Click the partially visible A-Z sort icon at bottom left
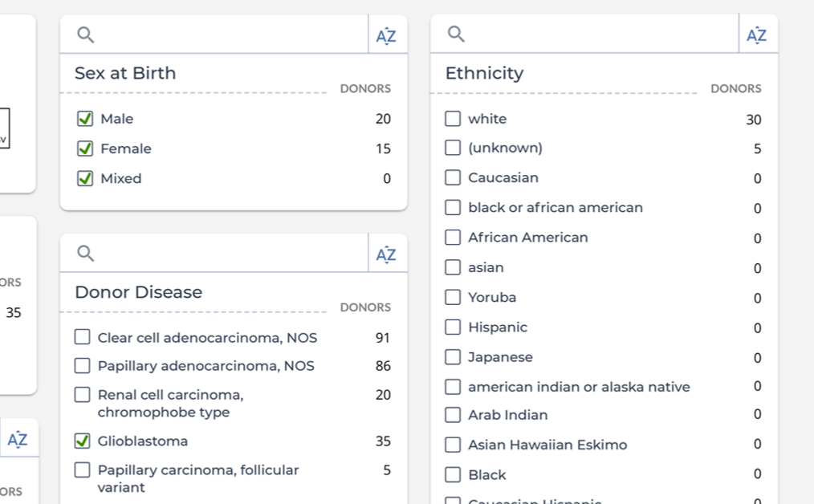This screenshot has width=814, height=504. tap(18, 439)
